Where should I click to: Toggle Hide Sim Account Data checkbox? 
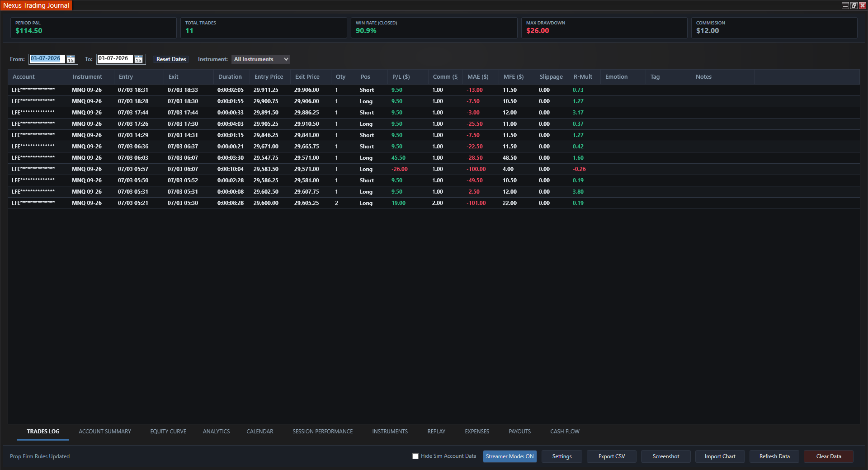click(415, 456)
